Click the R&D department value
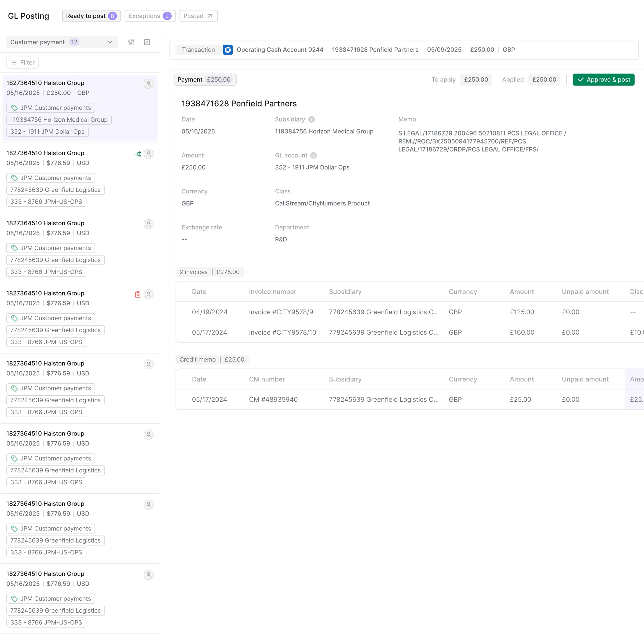Image resolution: width=644 pixels, height=644 pixels. point(281,239)
